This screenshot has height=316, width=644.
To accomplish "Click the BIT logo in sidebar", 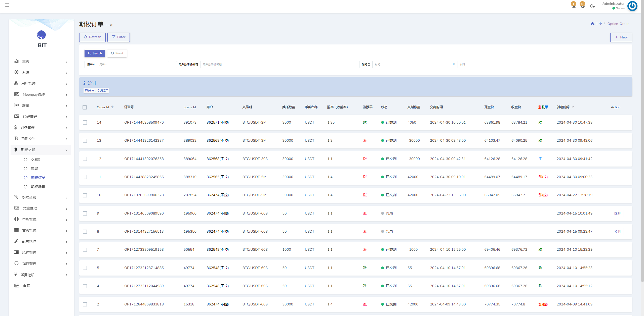I will 42,35.
